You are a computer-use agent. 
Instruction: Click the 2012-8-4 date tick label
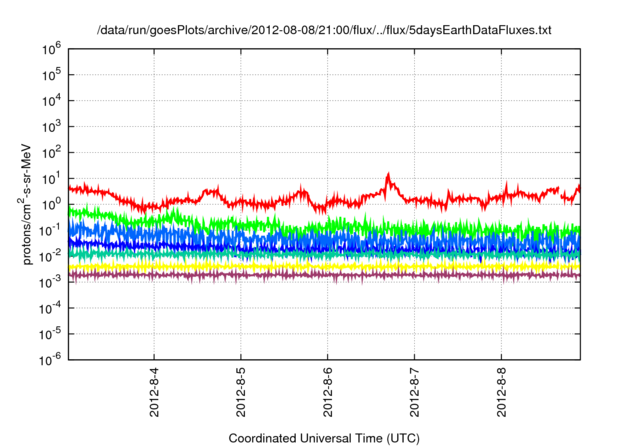coord(154,392)
